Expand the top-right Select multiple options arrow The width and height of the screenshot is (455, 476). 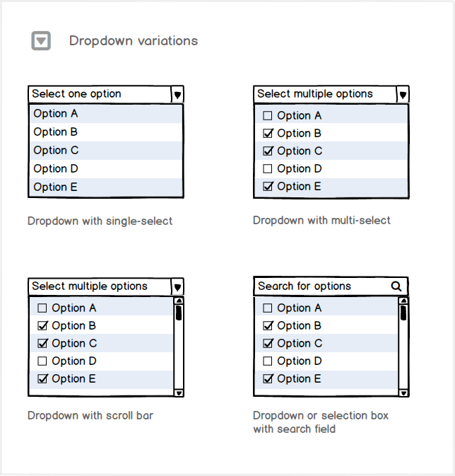click(403, 94)
